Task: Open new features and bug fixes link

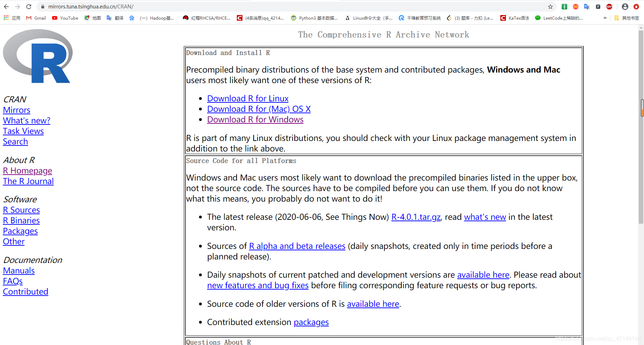Action: (258, 285)
